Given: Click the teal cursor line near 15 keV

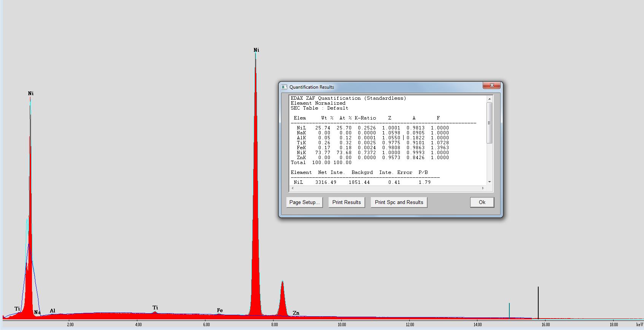Looking at the screenshot, I should (x=509, y=310).
